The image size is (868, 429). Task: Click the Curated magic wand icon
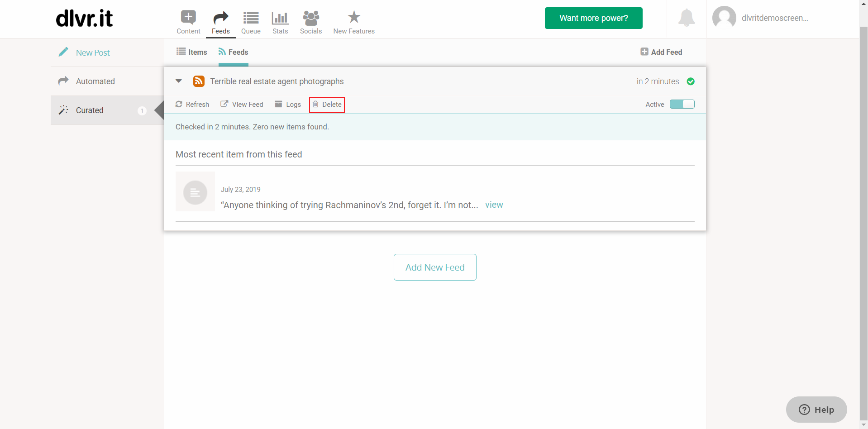(x=63, y=110)
